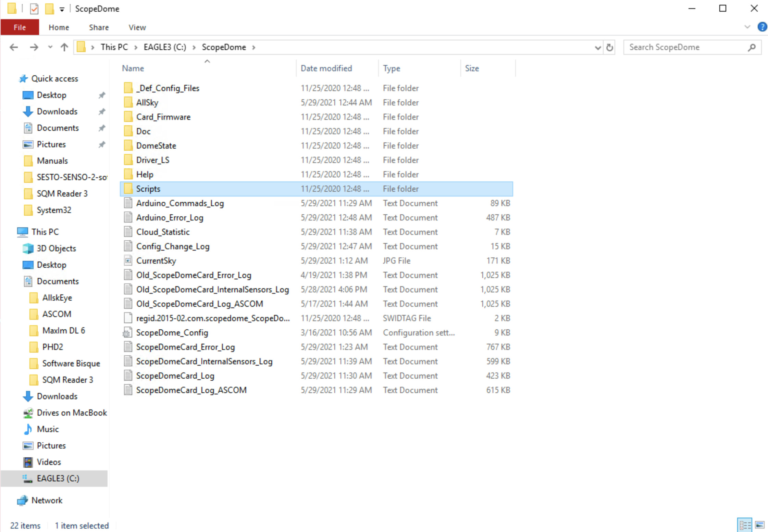
Task: Select the Driver_LS folder icon
Action: click(x=128, y=160)
